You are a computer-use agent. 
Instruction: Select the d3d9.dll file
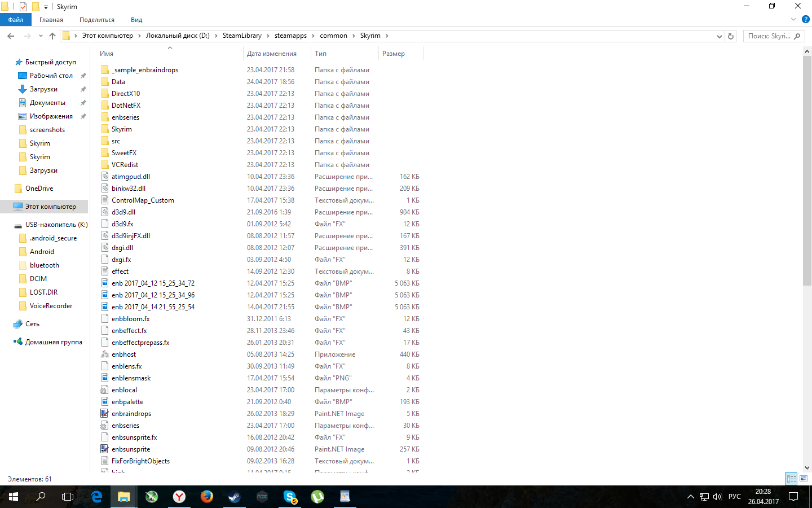pos(123,212)
